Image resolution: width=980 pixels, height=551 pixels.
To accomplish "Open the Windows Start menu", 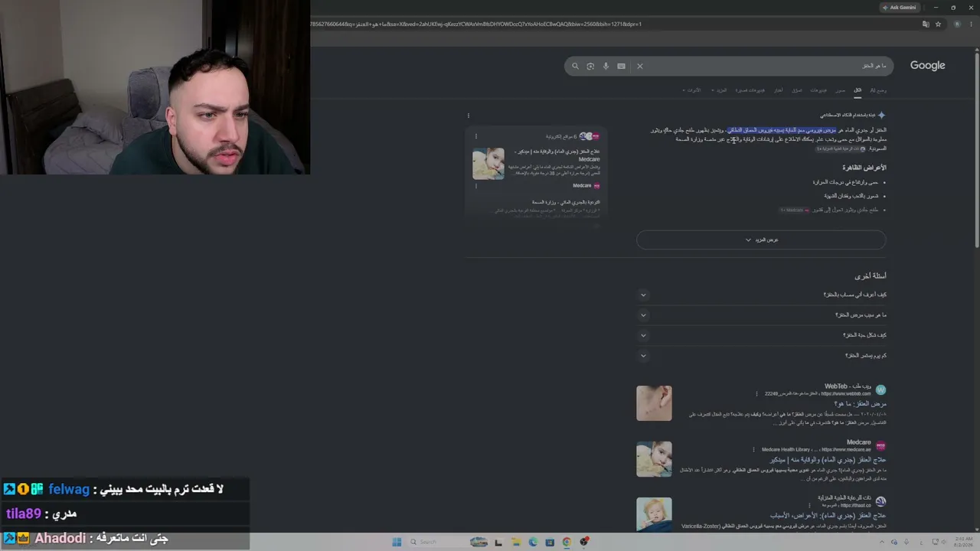I will coord(397,542).
